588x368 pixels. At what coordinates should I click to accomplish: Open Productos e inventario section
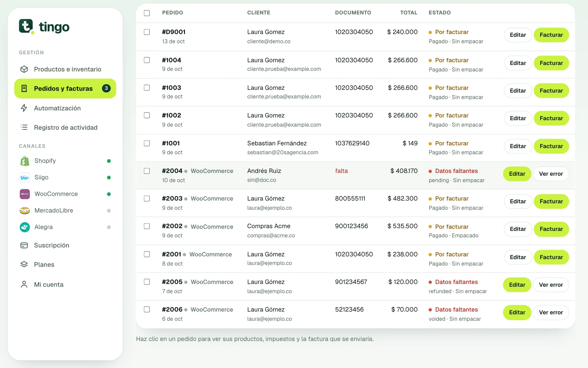65,69
